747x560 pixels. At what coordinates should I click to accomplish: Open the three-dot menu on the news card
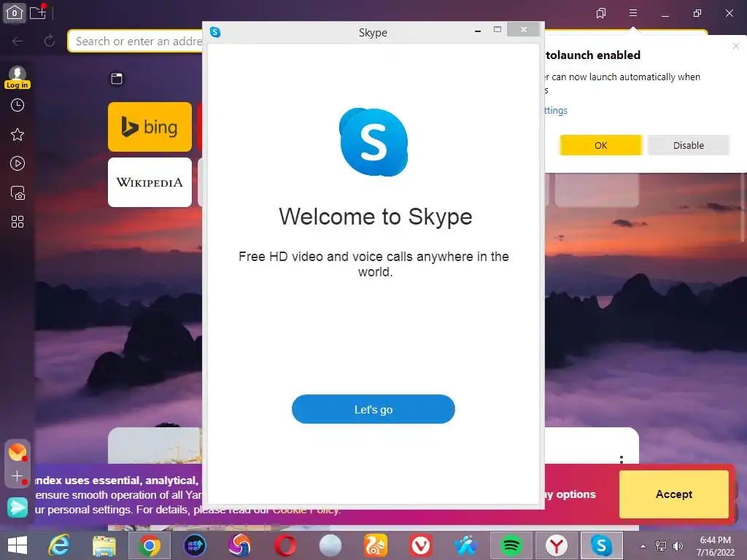click(622, 460)
